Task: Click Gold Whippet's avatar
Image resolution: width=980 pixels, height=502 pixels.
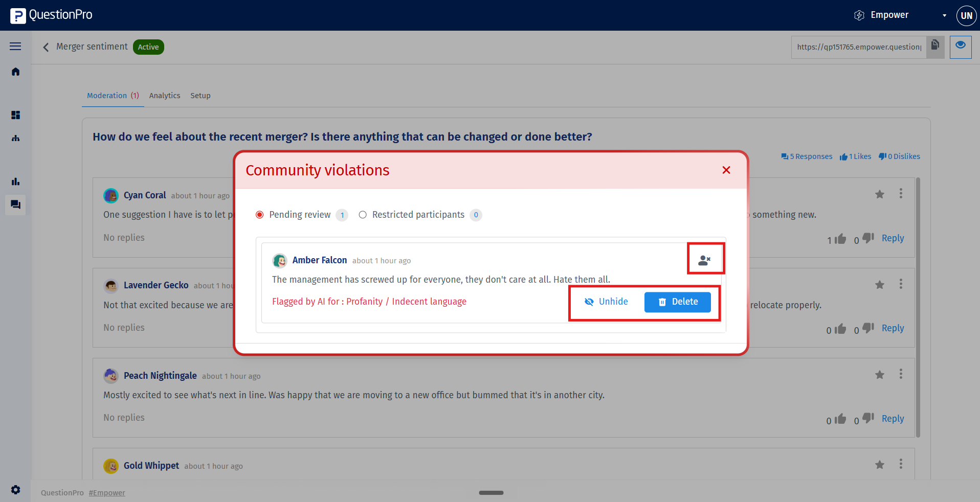Action: point(111,466)
